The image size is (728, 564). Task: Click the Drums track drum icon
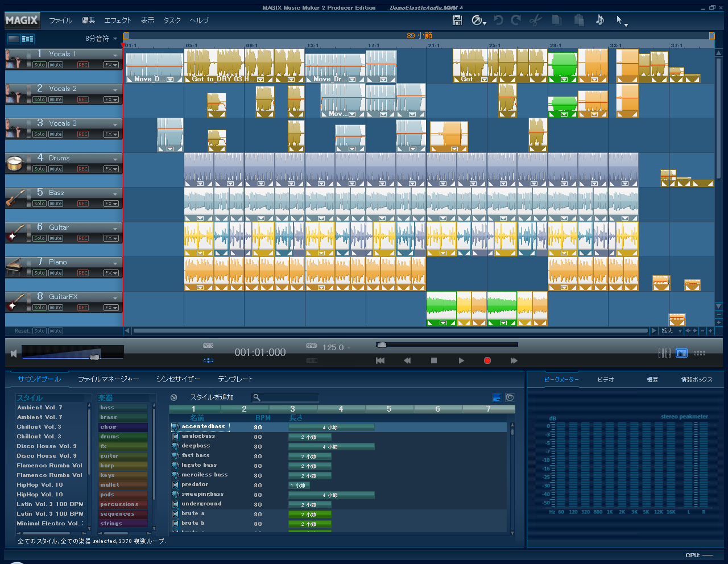tap(14, 163)
